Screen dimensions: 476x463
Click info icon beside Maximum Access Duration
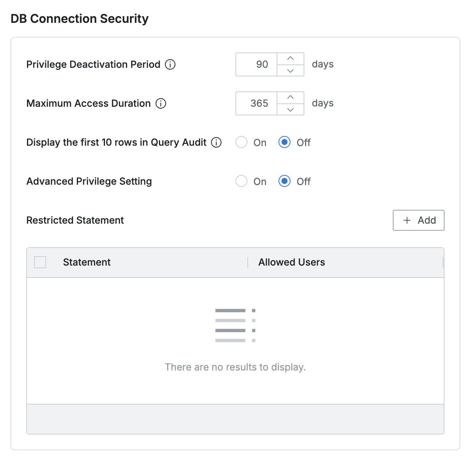click(161, 103)
